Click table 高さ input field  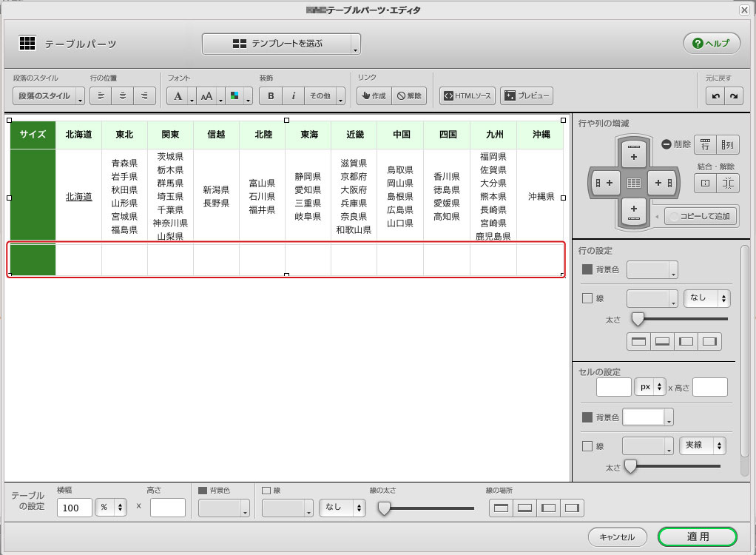tap(168, 508)
